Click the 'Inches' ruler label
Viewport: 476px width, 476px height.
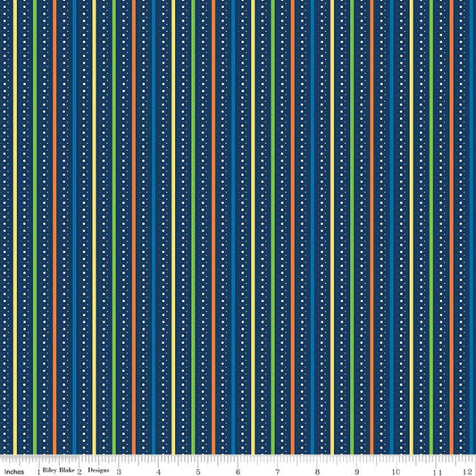14,472
